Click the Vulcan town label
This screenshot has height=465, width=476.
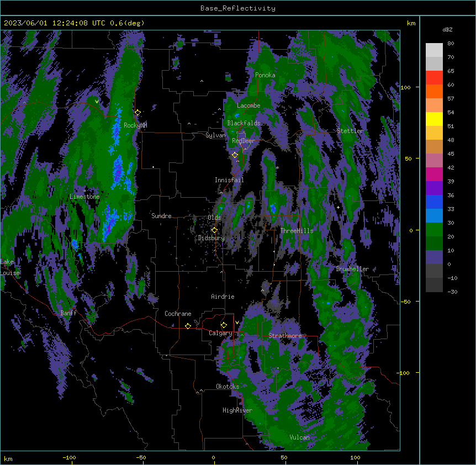300,437
